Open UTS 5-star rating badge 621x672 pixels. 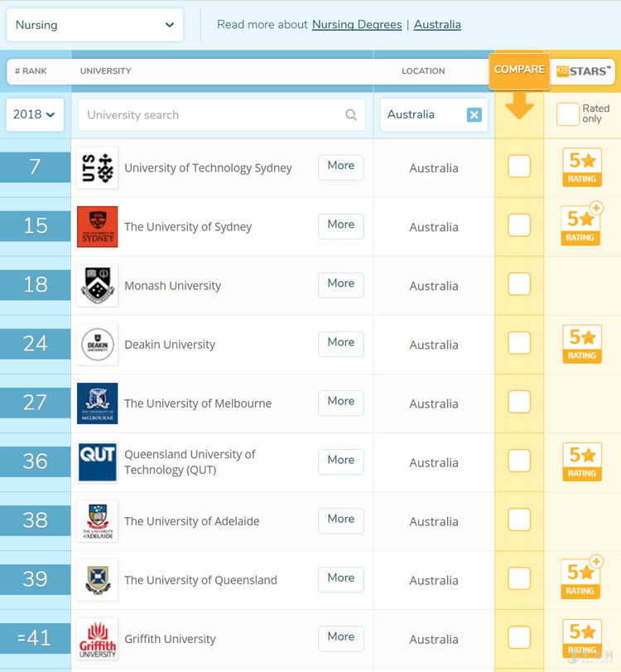[582, 167]
